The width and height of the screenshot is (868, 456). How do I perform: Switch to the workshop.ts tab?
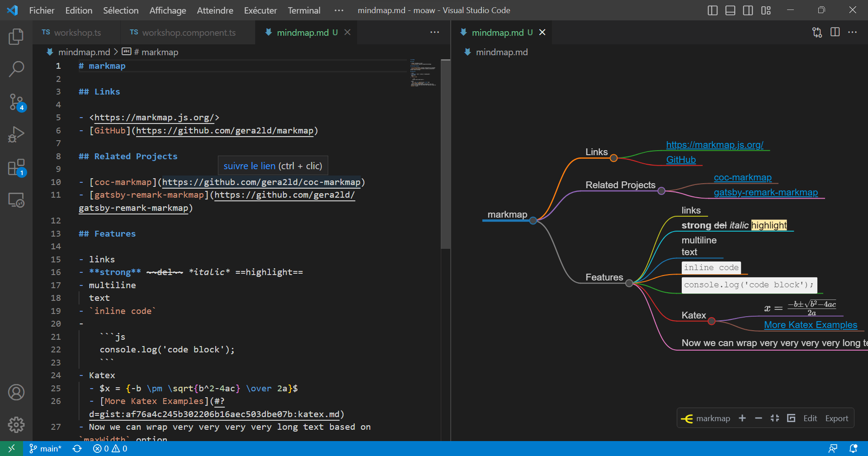pyautogui.click(x=77, y=32)
